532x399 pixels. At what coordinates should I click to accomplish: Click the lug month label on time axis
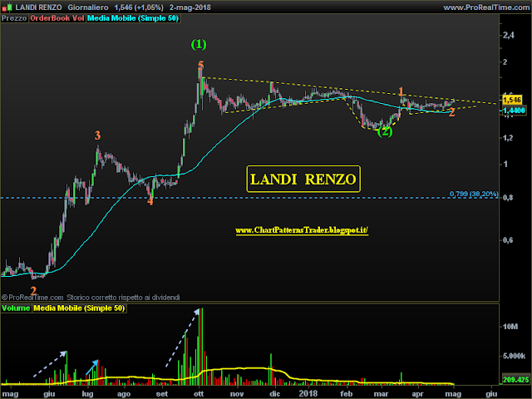[87, 394]
